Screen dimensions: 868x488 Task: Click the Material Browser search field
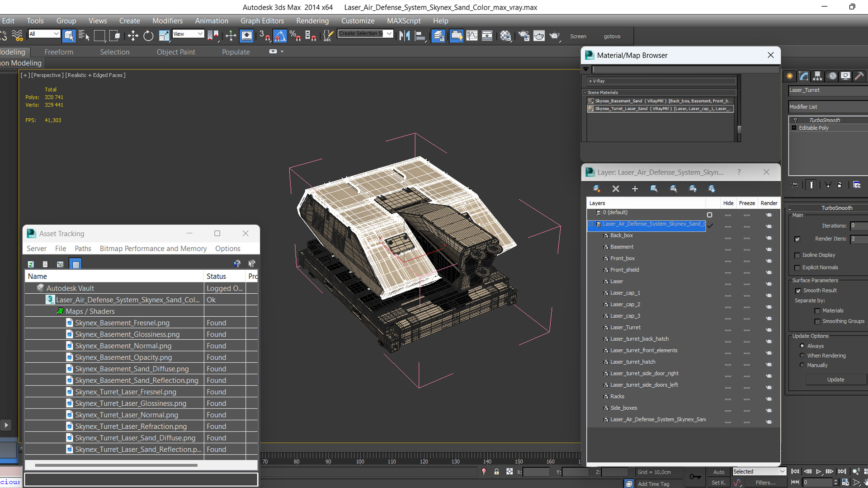click(x=685, y=70)
